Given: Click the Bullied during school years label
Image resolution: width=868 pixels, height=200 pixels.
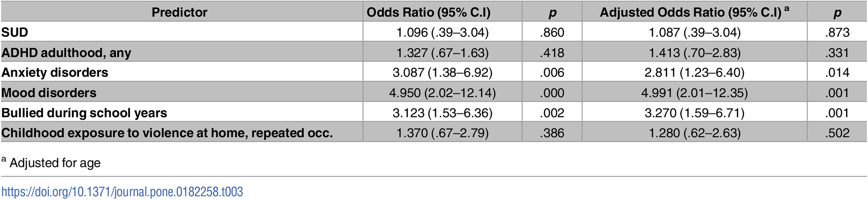Looking at the screenshot, I should pos(84,113).
